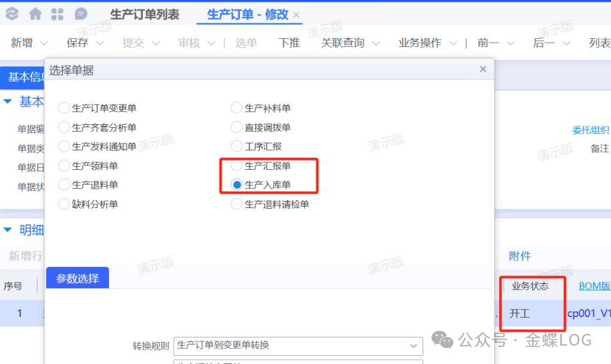
Task: Click the home icon in top bar
Action: [35, 14]
